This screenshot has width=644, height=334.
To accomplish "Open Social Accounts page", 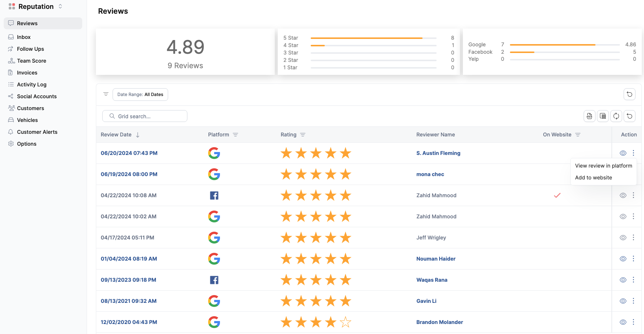I will click(37, 96).
